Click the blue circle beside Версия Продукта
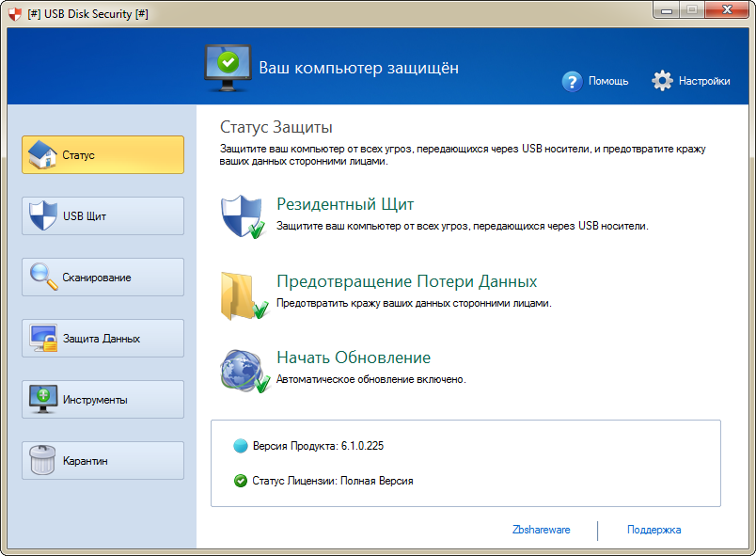 (240, 446)
